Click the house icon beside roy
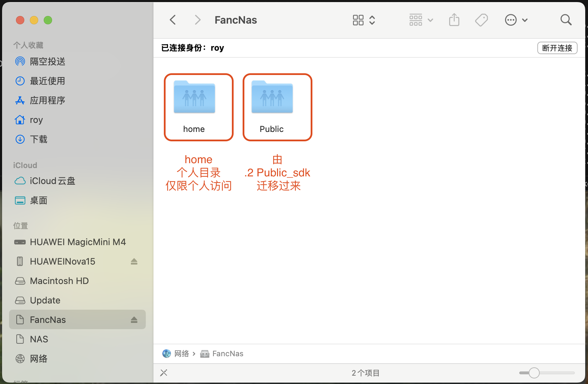588x384 pixels. [20, 120]
